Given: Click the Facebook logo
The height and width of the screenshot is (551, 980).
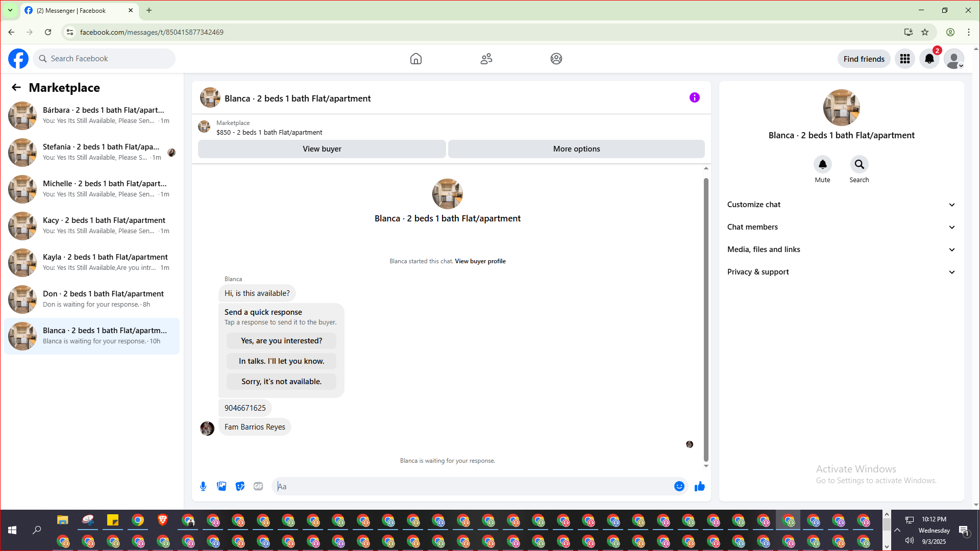Looking at the screenshot, I should (18, 59).
